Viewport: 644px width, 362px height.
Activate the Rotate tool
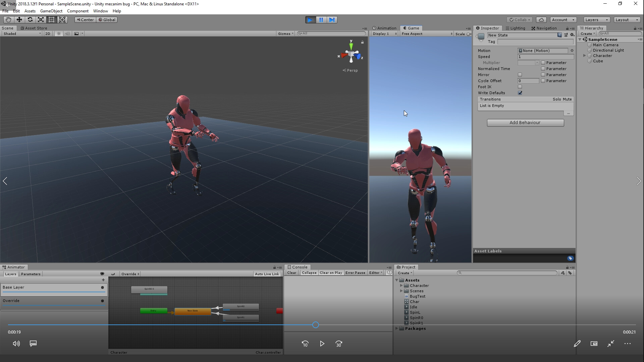30,20
